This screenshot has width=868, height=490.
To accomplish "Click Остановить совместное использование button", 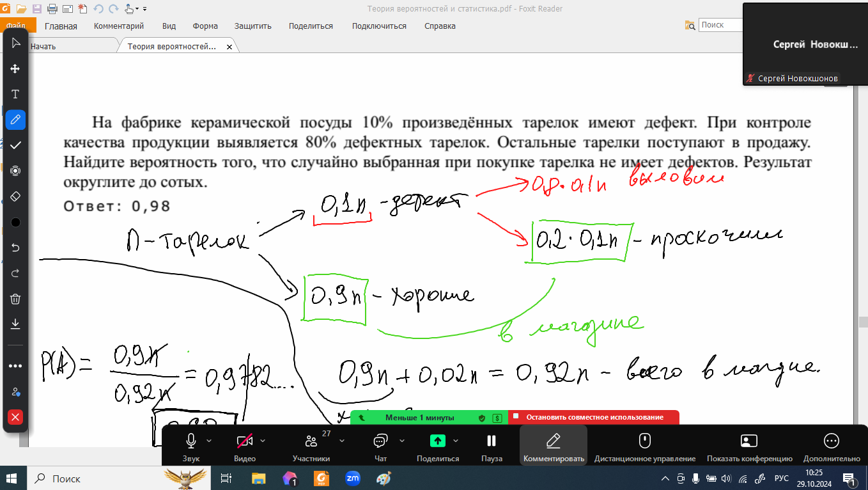I will (x=594, y=417).
